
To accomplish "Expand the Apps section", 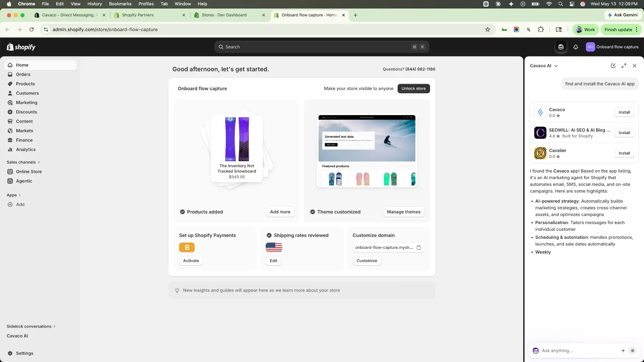I will click(x=14, y=195).
